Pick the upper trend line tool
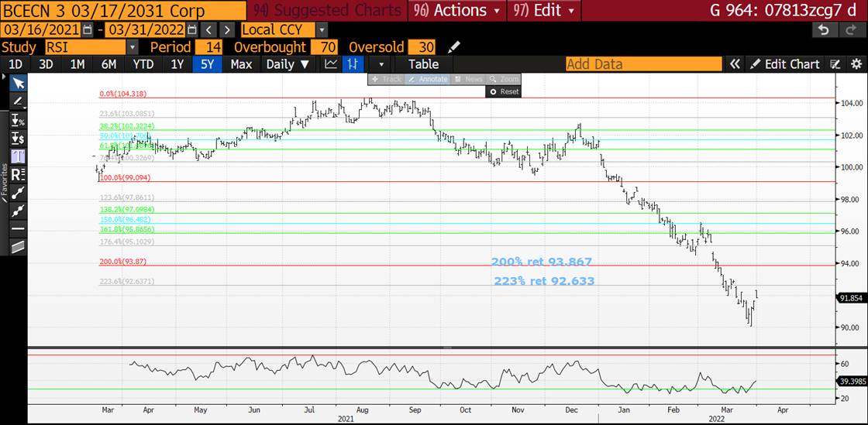Image resolution: width=868 pixels, height=425 pixels. (x=19, y=192)
